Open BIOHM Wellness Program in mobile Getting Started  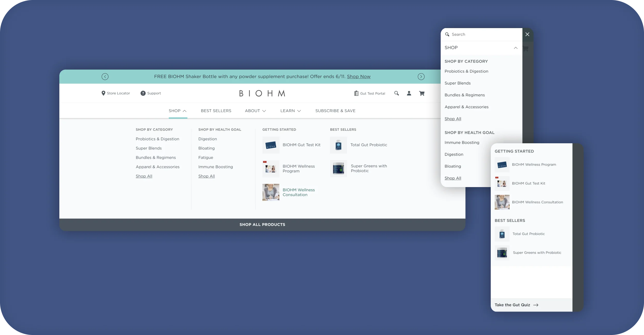(534, 165)
